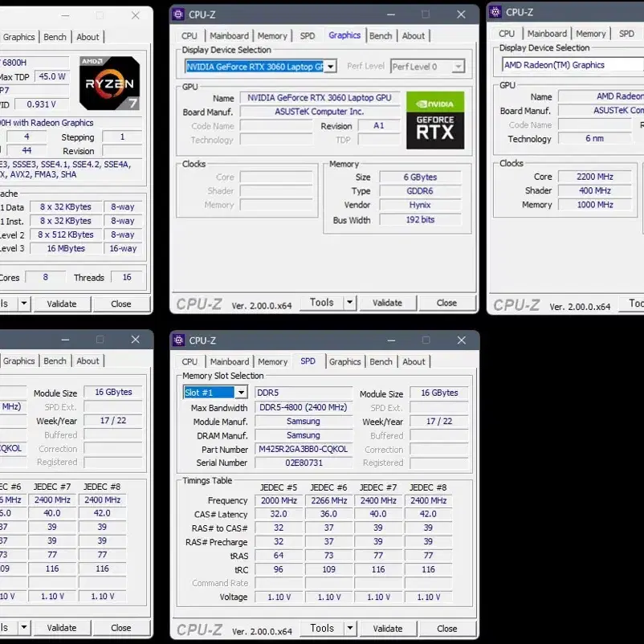Click the Serial Number value 02E80731
The width and height of the screenshot is (644, 644).
[304, 463]
